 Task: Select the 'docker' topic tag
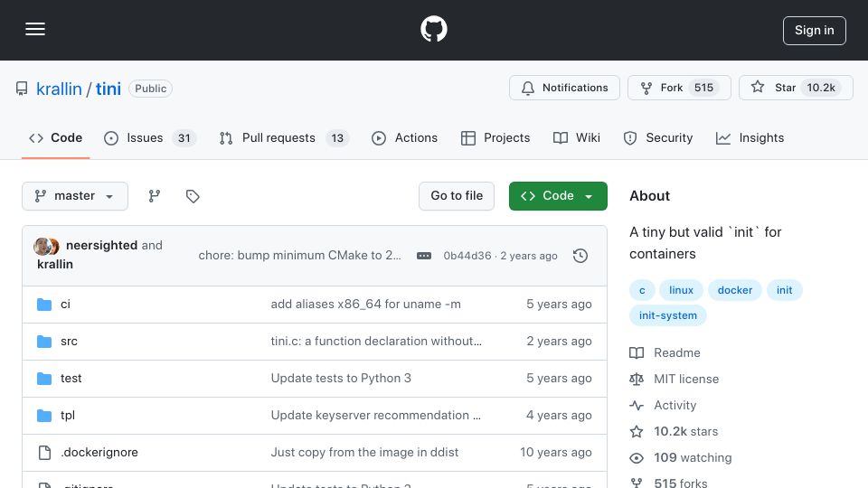734,290
